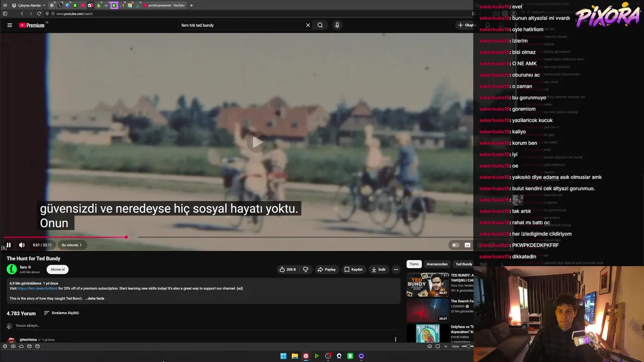
Task: Switch to the X (Twitter) pinned tab
Action: [x=59, y=6]
